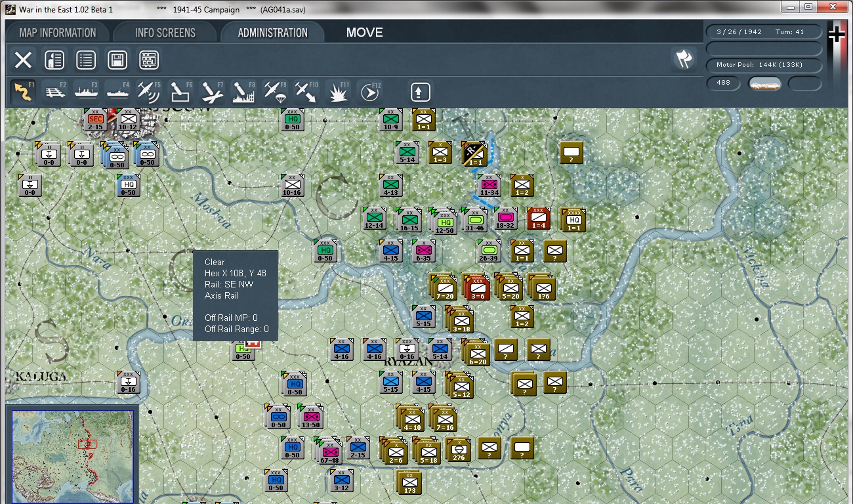Viewport: 853px width, 504px height.
Task: Select the green 16-15 unit counter
Action: pos(408,219)
